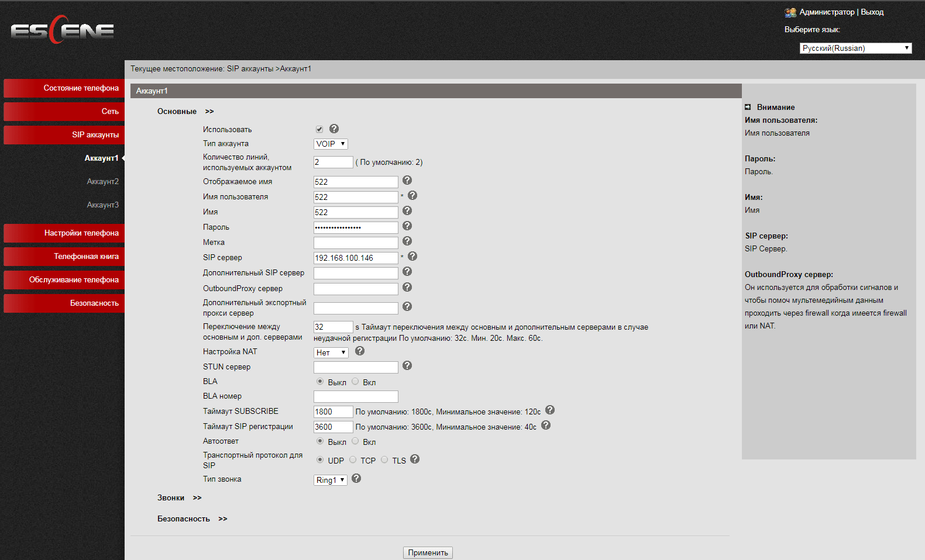Image resolution: width=925 pixels, height=560 pixels.
Task: Select Автоответ Вкл radio button
Action: pyautogui.click(x=355, y=441)
